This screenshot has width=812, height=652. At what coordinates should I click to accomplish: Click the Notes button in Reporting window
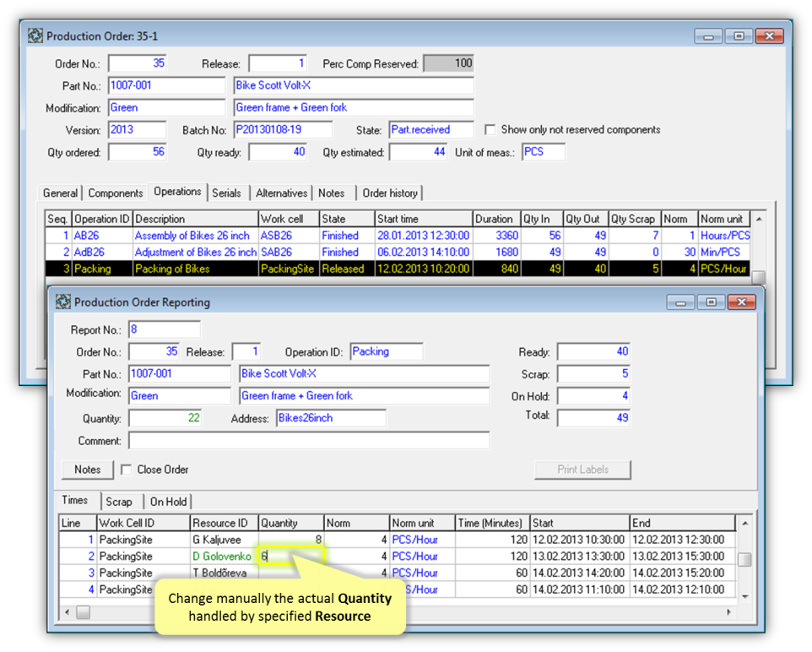point(88,470)
